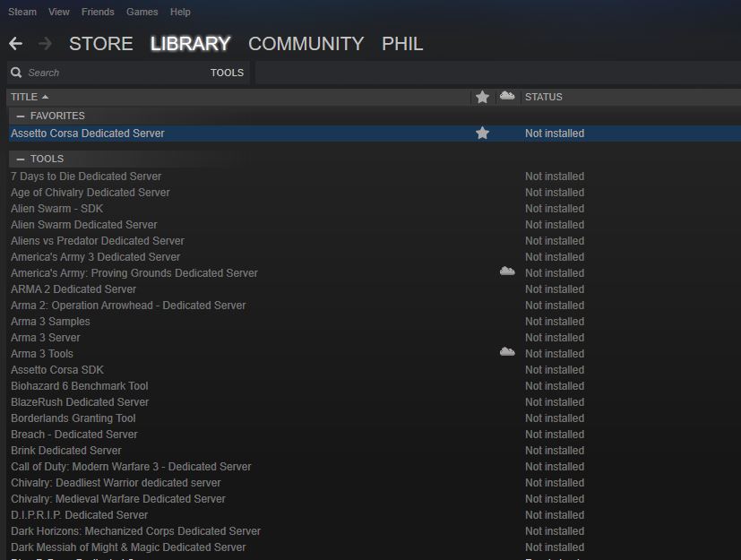The height and width of the screenshot is (560, 741).
Task: Unfavorite Assetto Corsa Dedicated Server star
Action: pos(482,134)
